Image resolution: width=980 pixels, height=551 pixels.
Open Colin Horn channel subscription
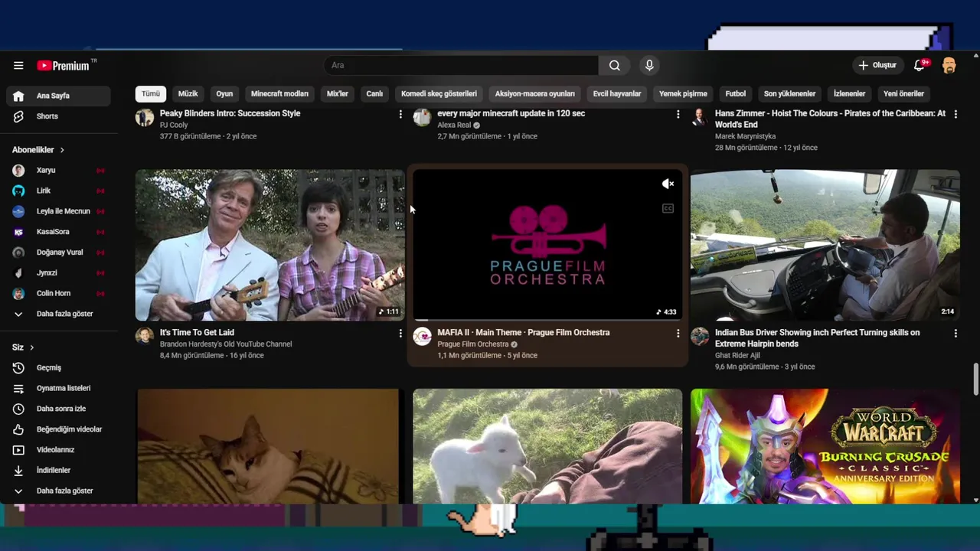(x=59, y=293)
